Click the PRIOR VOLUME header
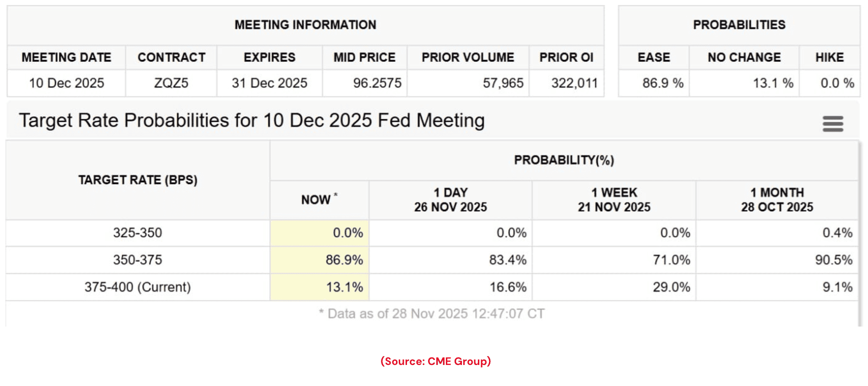868x386 pixels. tap(467, 57)
